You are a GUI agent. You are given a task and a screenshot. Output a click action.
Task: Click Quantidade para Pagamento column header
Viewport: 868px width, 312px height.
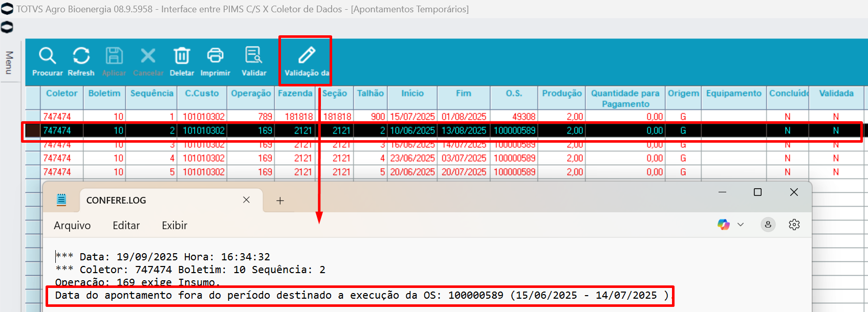tap(625, 99)
